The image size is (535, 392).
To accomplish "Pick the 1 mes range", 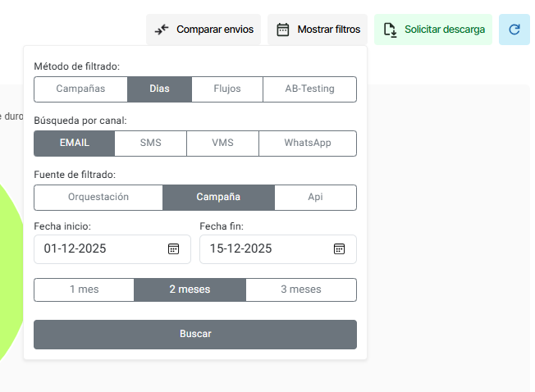I will click(84, 289).
